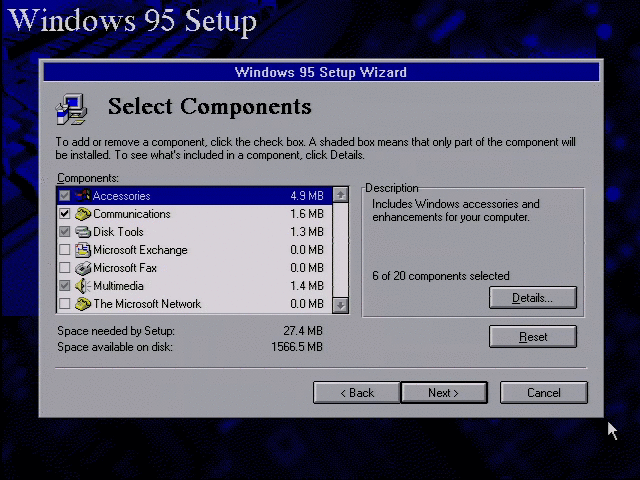This screenshot has width=640, height=480.
Task: Click the 1.6 MB size value
Action: point(307,214)
